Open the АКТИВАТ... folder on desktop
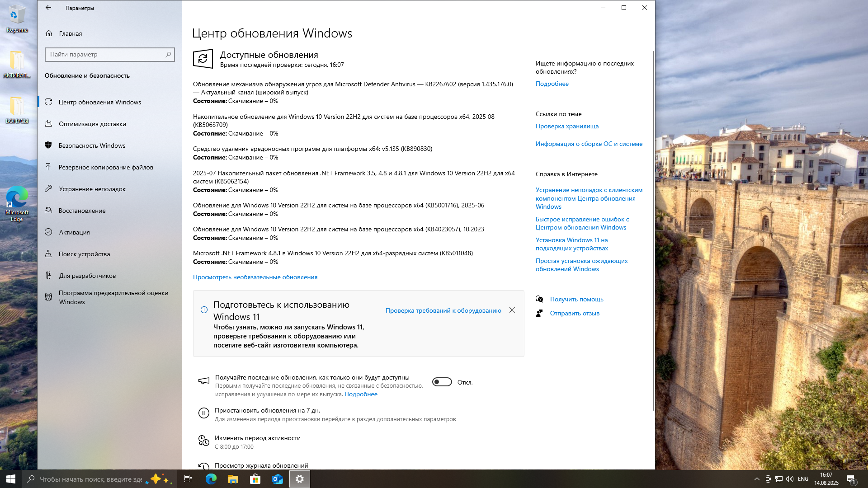Screen dimensions: 868x488 [17, 64]
